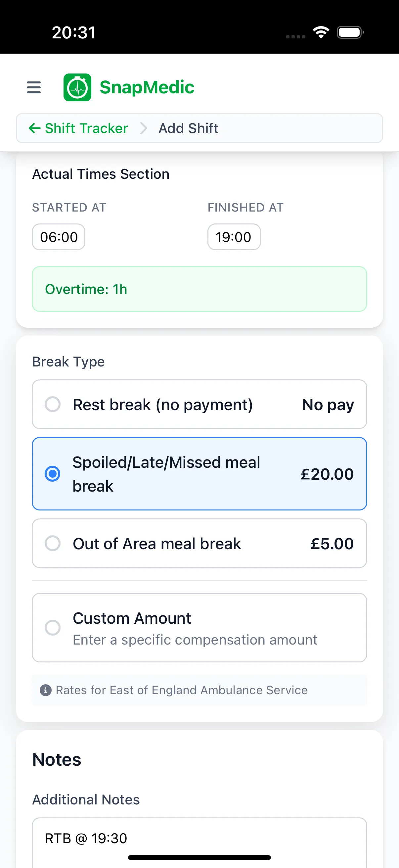Screen dimensions: 399x868
Task: Click the Add Shift breadcrumb label
Action: click(x=188, y=128)
